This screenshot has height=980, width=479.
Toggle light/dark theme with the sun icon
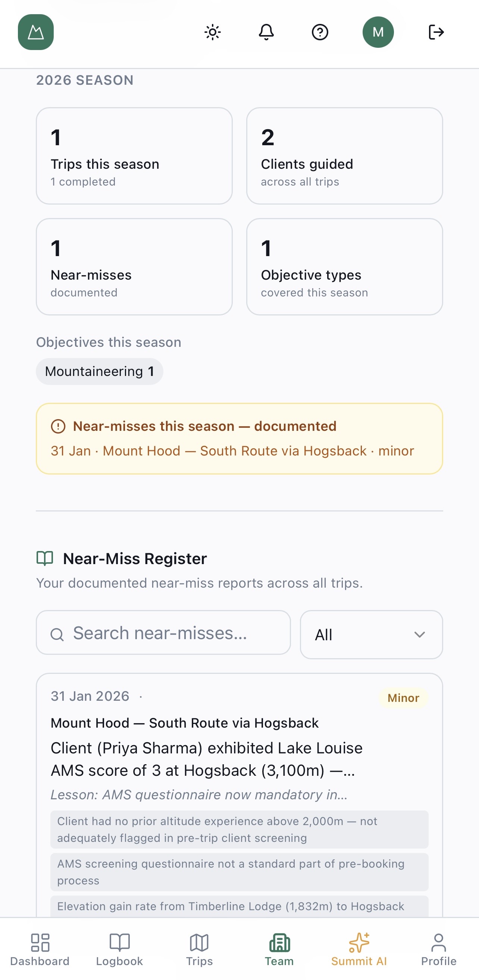click(x=213, y=32)
